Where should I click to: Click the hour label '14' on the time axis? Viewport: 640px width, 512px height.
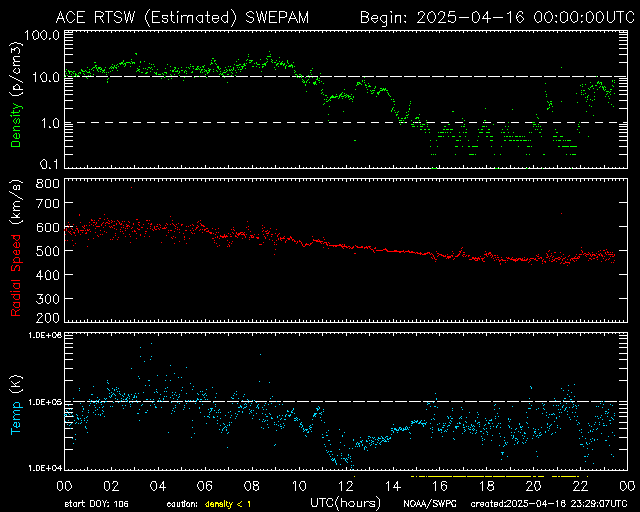393,486
